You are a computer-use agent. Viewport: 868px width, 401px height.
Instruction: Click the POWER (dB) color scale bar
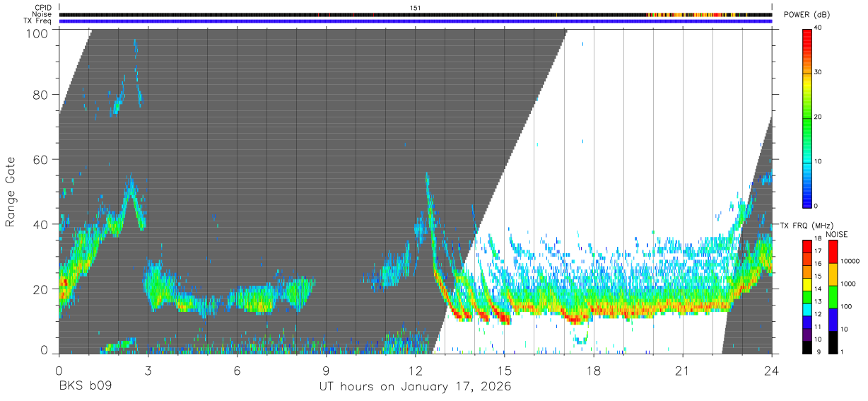(x=807, y=117)
